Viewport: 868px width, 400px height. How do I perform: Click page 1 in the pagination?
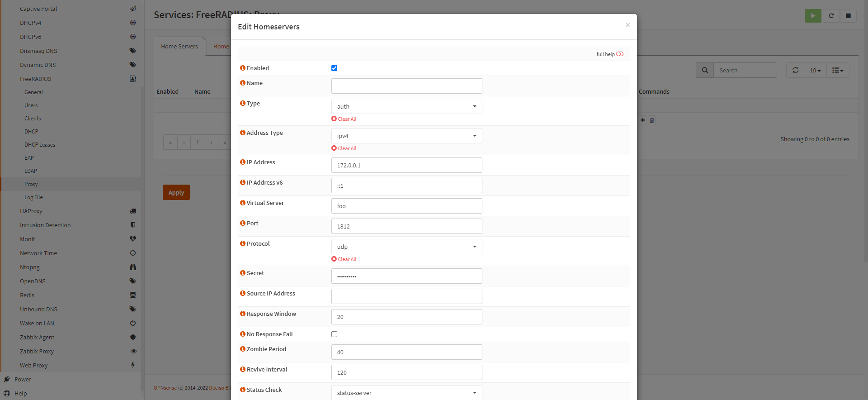coord(198,142)
